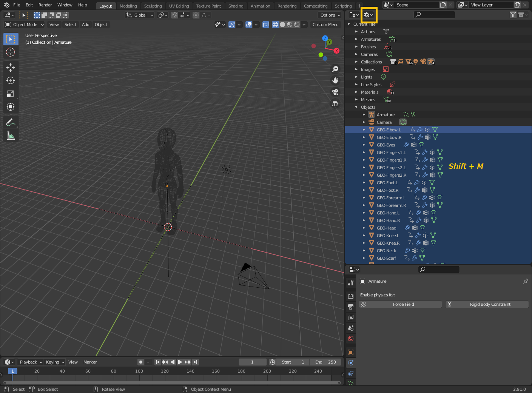The image size is (532, 393).
Task: Open the Tool properties tab
Action: click(351, 283)
